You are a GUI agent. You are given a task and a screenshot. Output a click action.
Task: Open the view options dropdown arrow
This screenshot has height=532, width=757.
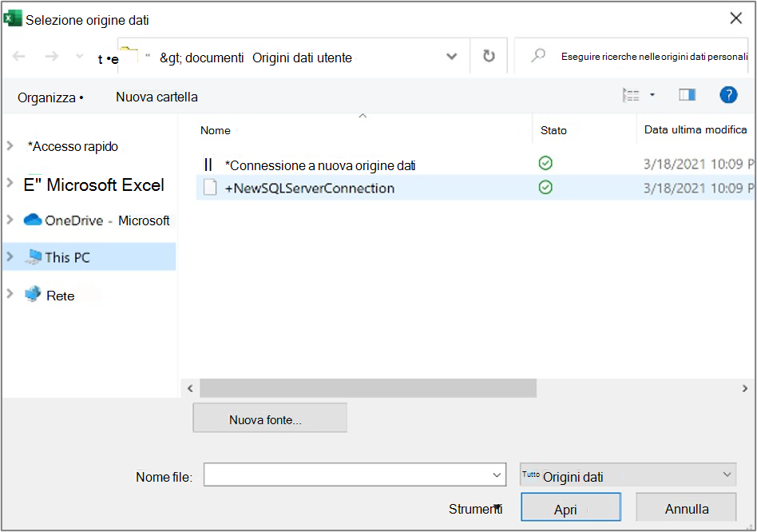point(652,95)
